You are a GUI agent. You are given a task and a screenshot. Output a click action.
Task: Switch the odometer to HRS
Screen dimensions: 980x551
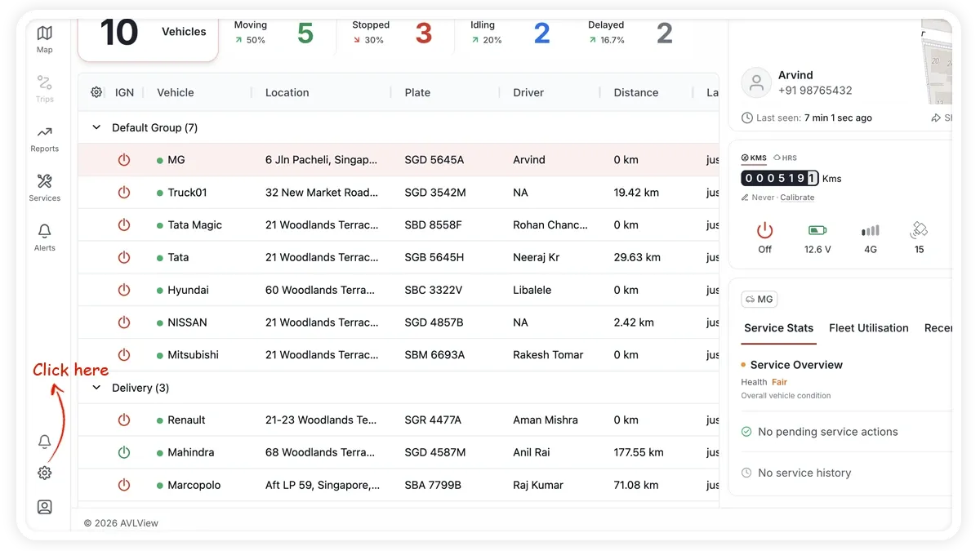click(x=785, y=158)
